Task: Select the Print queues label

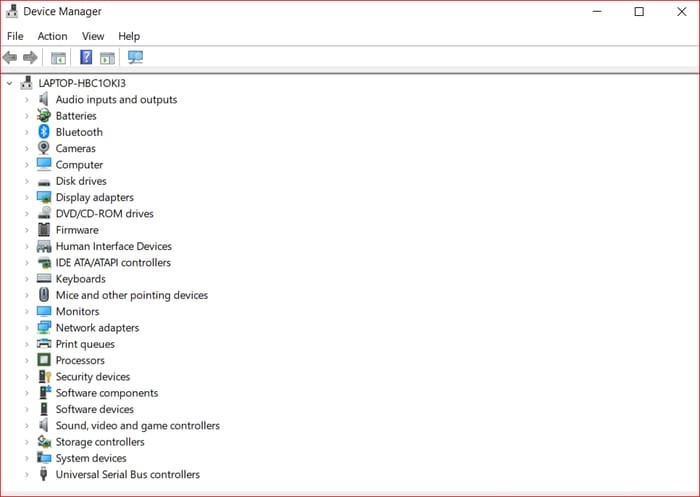Action: (85, 344)
